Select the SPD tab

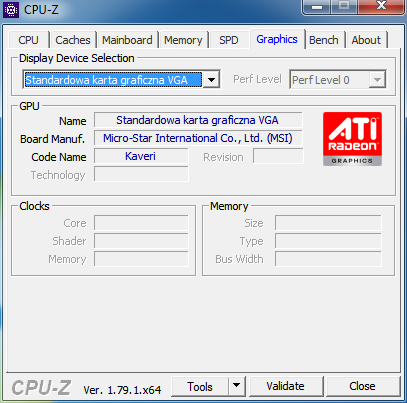point(229,40)
